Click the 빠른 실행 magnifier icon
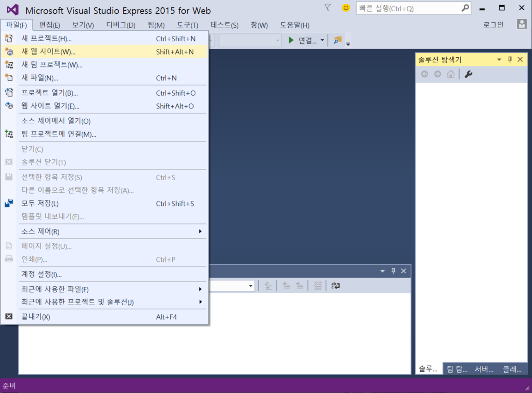Image resolution: width=532 pixels, height=393 pixels. click(x=465, y=9)
